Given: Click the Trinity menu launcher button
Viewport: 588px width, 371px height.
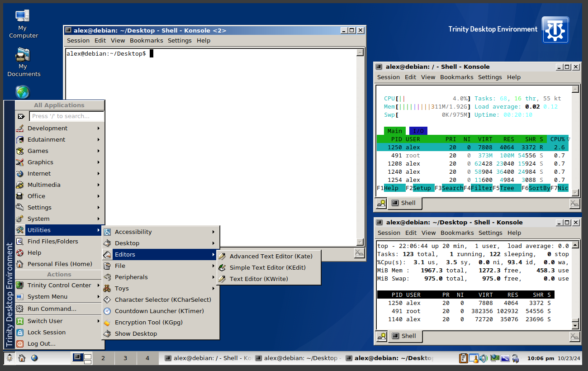Looking at the screenshot, I should [x=9, y=358].
